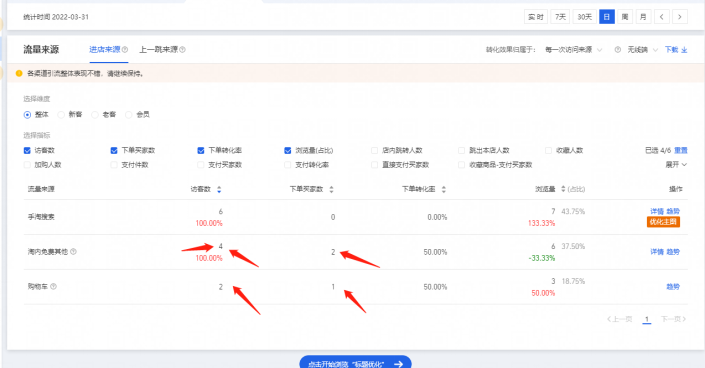Screen dimensions: 705x368
Task: Click the blue 标题优化 button at bottom
Action: 355,363
